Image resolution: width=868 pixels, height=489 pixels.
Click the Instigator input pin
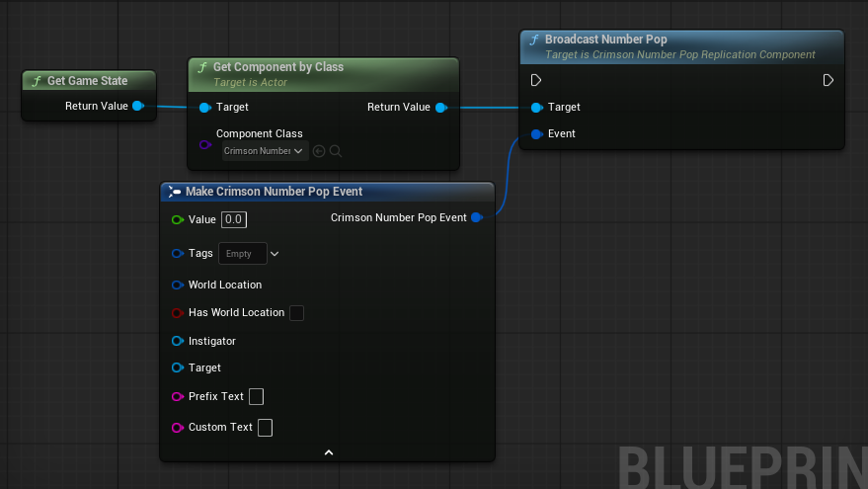point(177,341)
